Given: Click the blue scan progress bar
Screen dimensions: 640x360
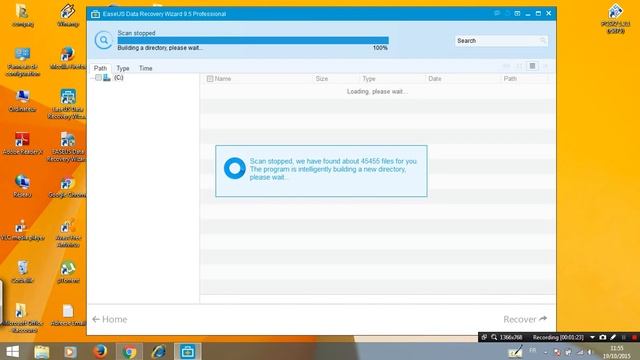Looking at the screenshot, I should 253,40.
